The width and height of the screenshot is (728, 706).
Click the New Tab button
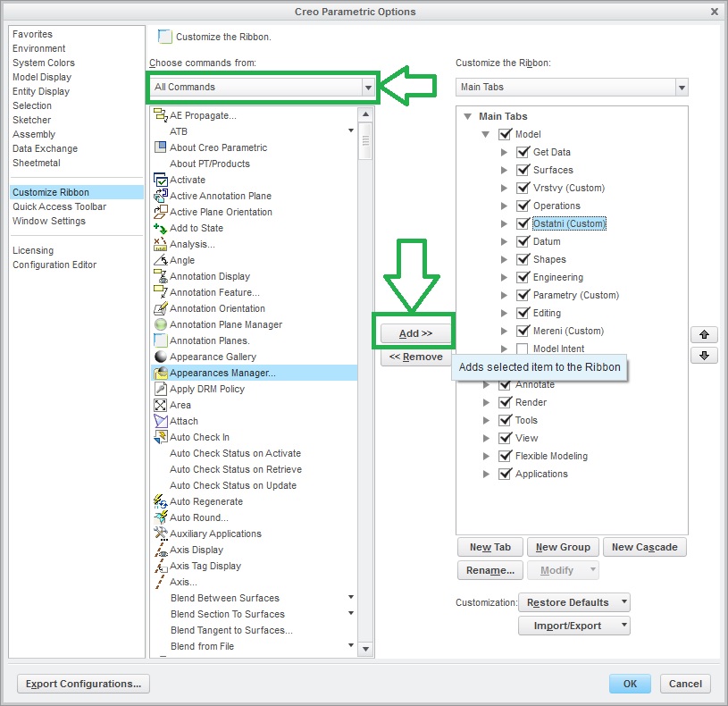(490, 547)
